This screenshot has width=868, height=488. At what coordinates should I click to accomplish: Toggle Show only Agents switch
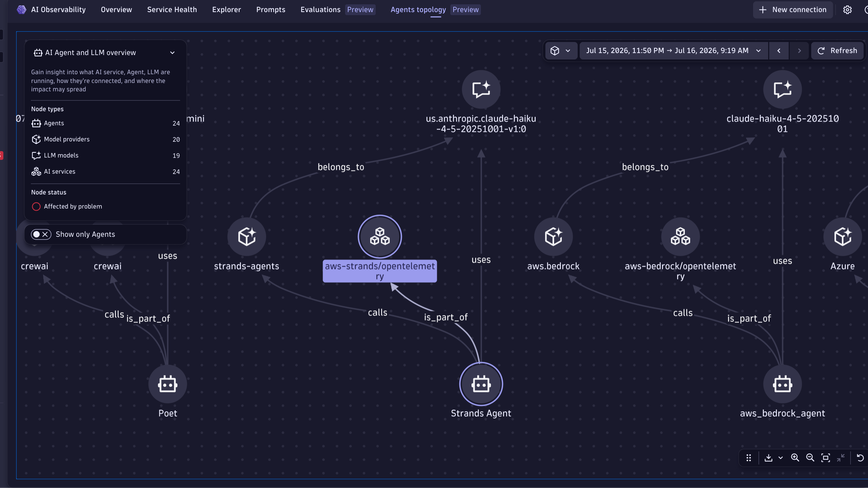[41, 234]
